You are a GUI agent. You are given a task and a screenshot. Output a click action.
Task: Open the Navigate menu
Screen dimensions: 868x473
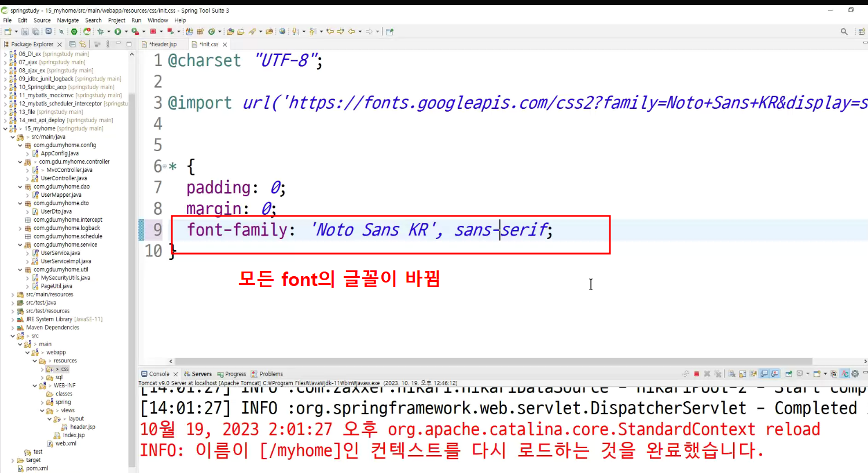point(68,20)
